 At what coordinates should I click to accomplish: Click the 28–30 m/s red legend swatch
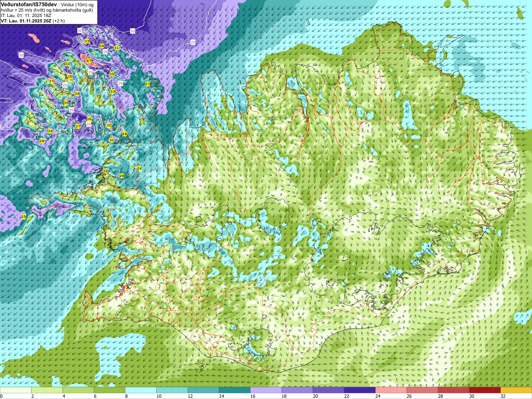click(x=454, y=390)
